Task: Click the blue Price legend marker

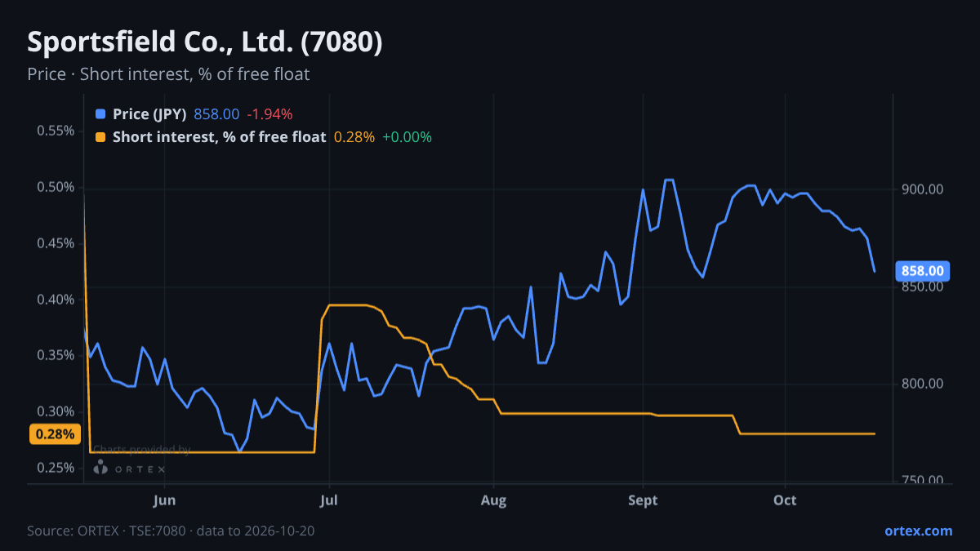Action: click(100, 113)
